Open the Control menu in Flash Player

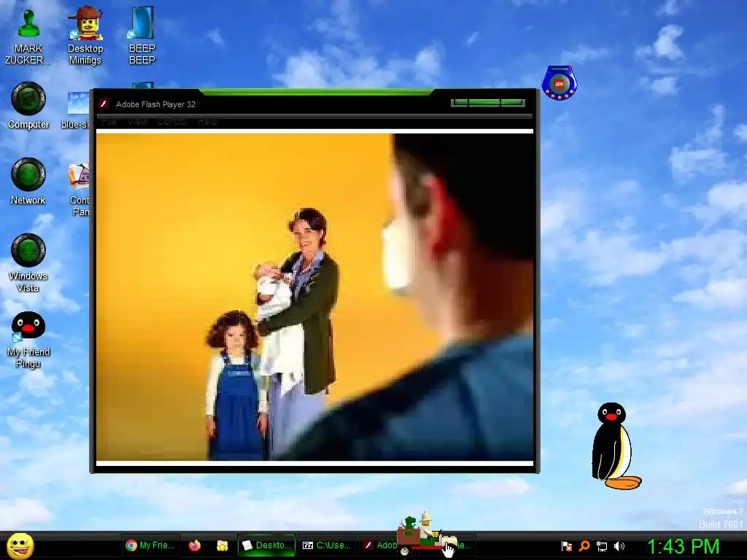[x=172, y=122]
